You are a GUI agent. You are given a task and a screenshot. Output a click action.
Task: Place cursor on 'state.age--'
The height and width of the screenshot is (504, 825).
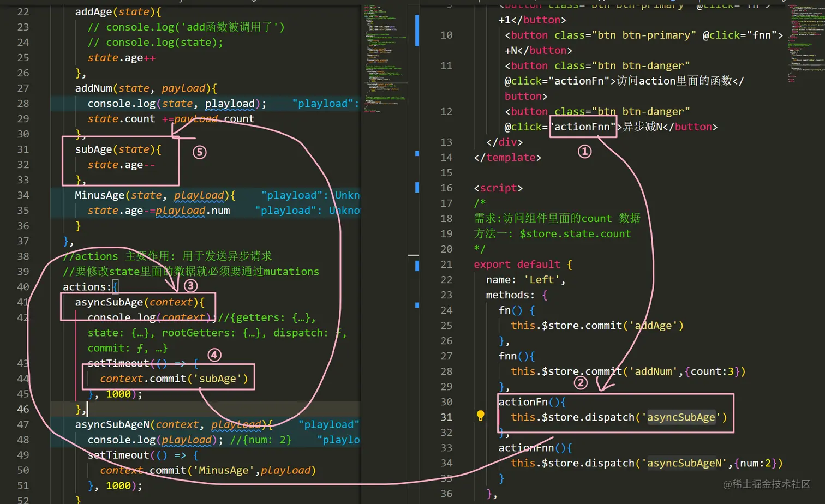[122, 165]
